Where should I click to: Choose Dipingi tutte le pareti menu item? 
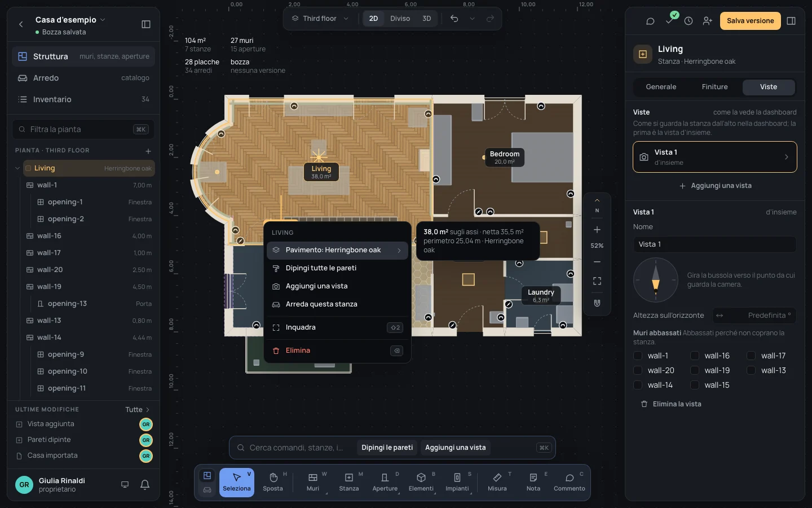pyautogui.click(x=338, y=268)
